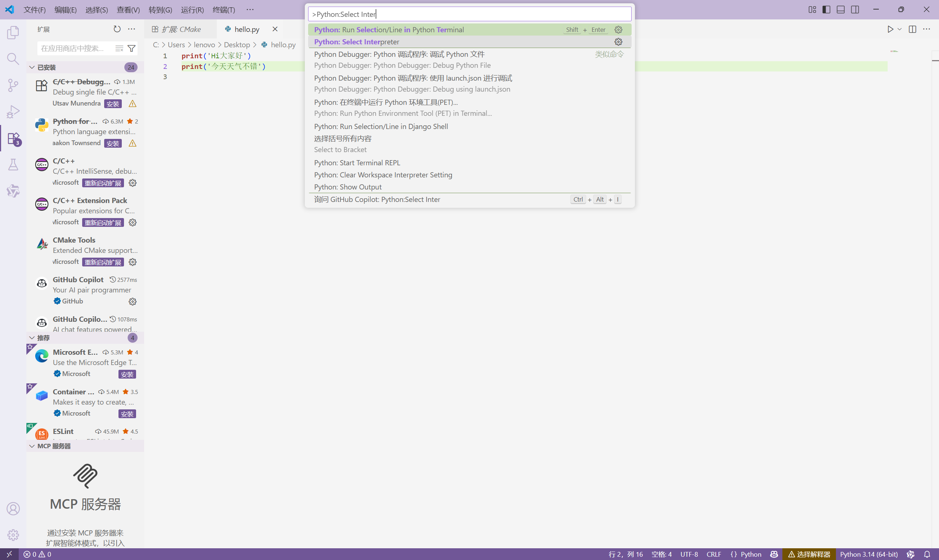Split the editor to the right
The image size is (939, 560).
tap(912, 29)
